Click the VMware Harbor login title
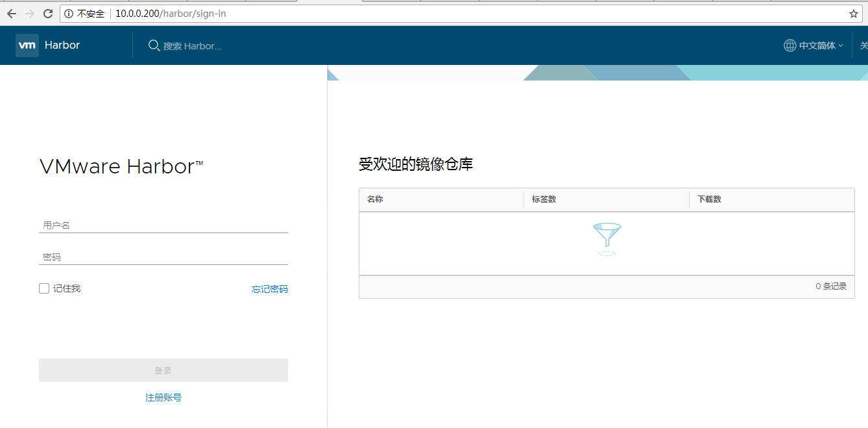This screenshot has height=428, width=868. (122, 167)
